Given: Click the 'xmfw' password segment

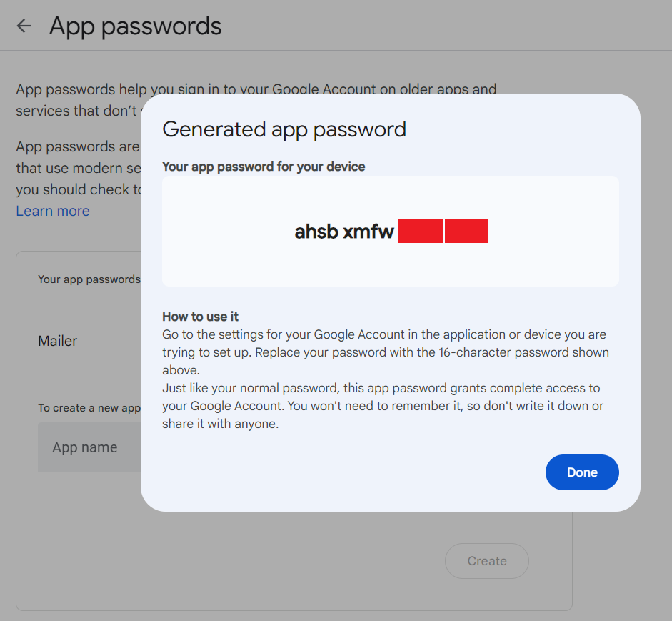Looking at the screenshot, I should 368,232.
